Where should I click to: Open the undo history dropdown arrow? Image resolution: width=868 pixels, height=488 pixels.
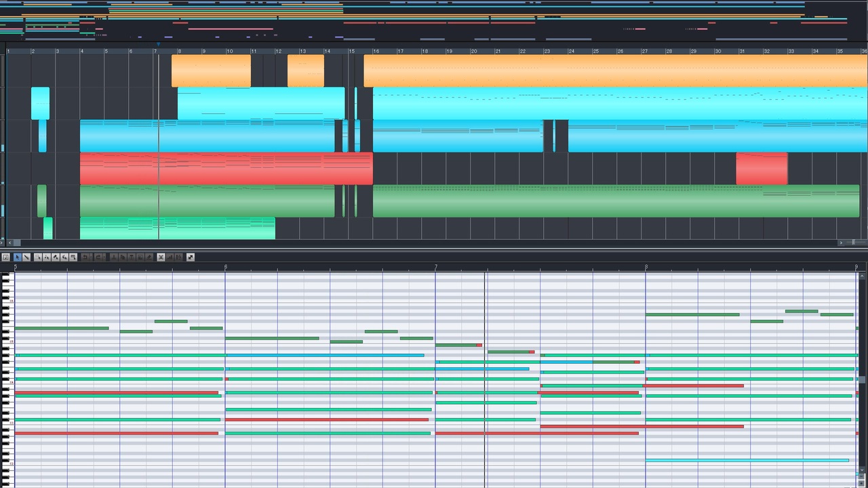pyautogui.click(x=91, y=258)
